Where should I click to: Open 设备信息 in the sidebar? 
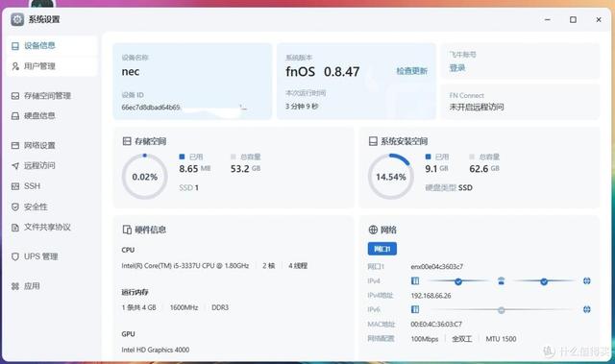tap(51, 46)
